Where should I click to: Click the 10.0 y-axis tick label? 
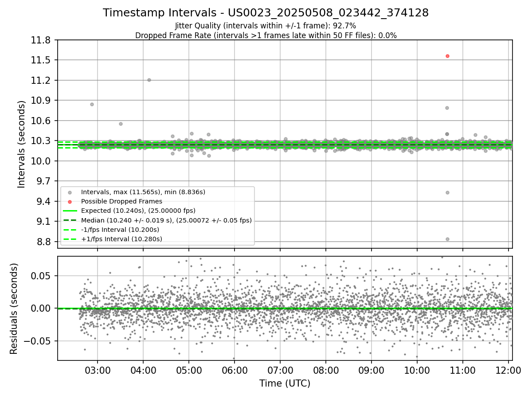40,161
